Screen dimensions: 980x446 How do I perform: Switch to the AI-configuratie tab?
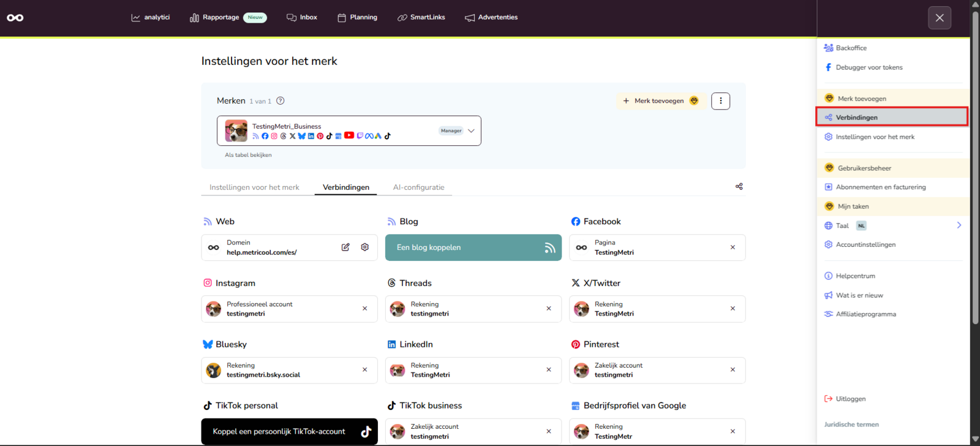419,187
